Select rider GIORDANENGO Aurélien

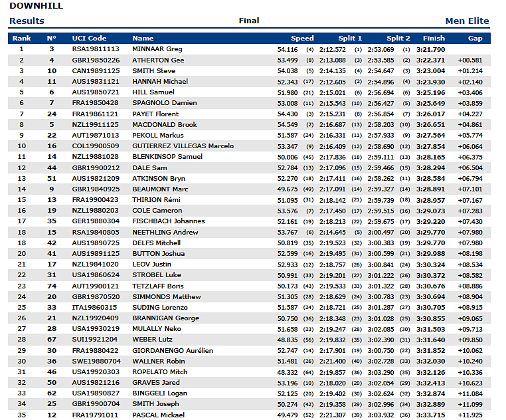[x=173, y=350]
